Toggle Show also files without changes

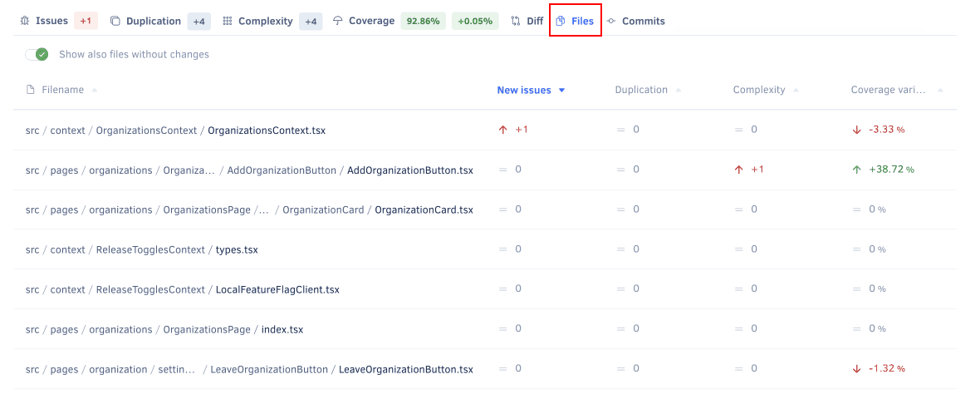point(37,54)
